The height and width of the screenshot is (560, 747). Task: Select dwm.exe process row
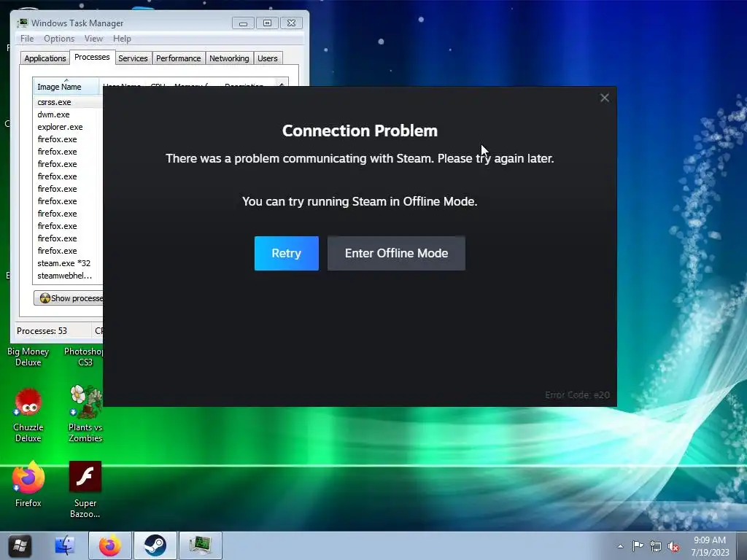(x=68, y=114)
